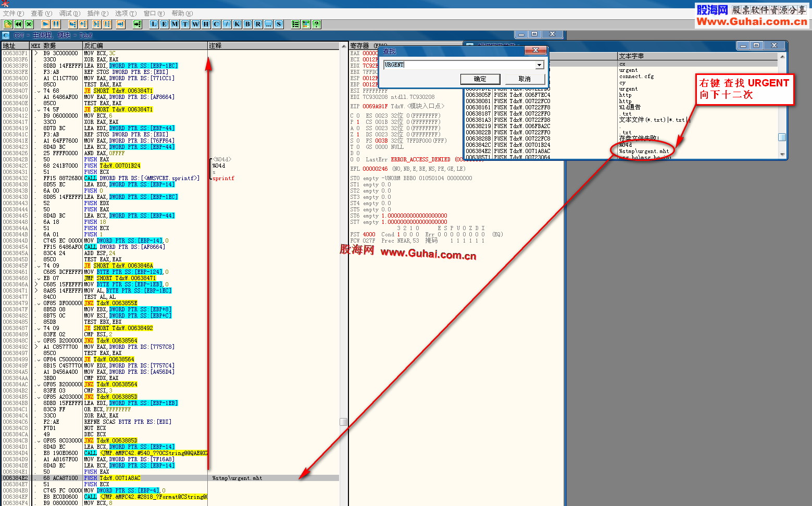Screen dimensions: 812x506
Task: Maximize the CPU child window
Action: 534,34
